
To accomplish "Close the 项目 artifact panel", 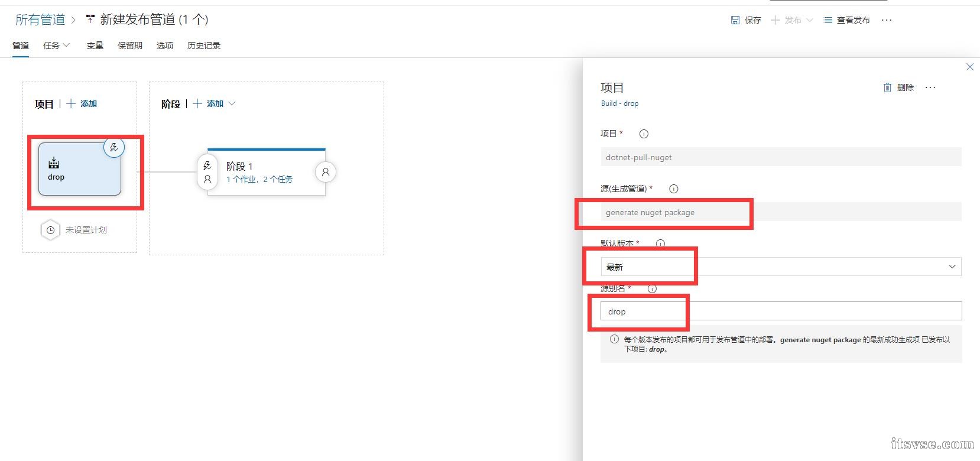I will click(x=970, y=67).
